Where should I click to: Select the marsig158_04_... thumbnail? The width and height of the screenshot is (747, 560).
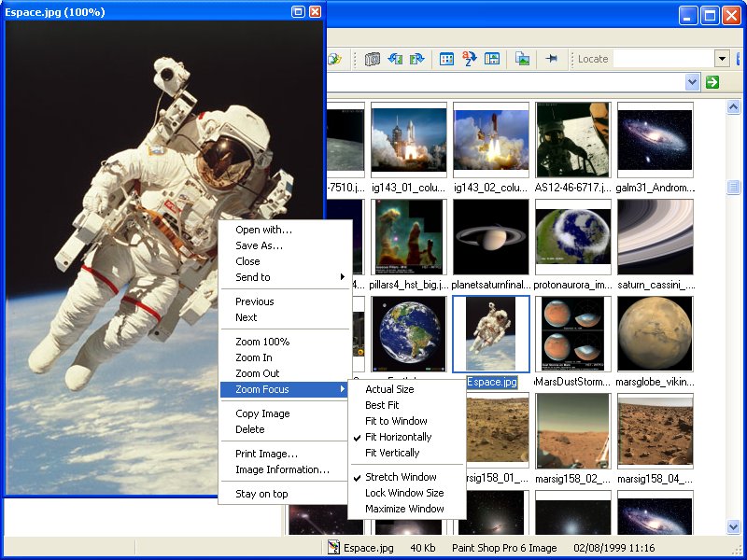pos(655,431)
